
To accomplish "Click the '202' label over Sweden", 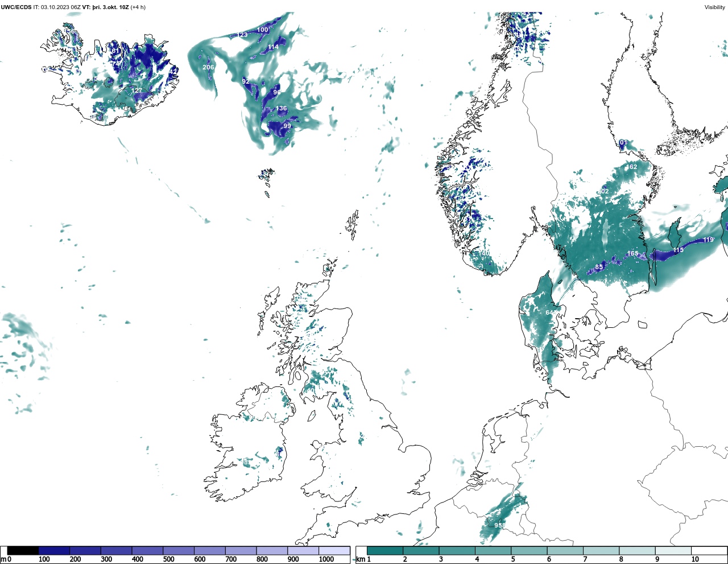I will point(603,192).
